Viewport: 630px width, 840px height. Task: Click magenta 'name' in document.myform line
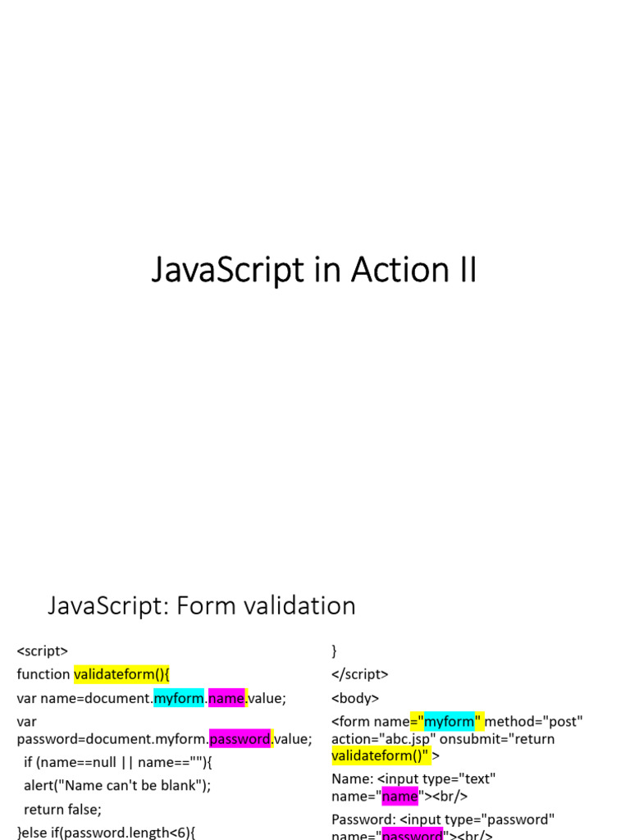[226, 698]
